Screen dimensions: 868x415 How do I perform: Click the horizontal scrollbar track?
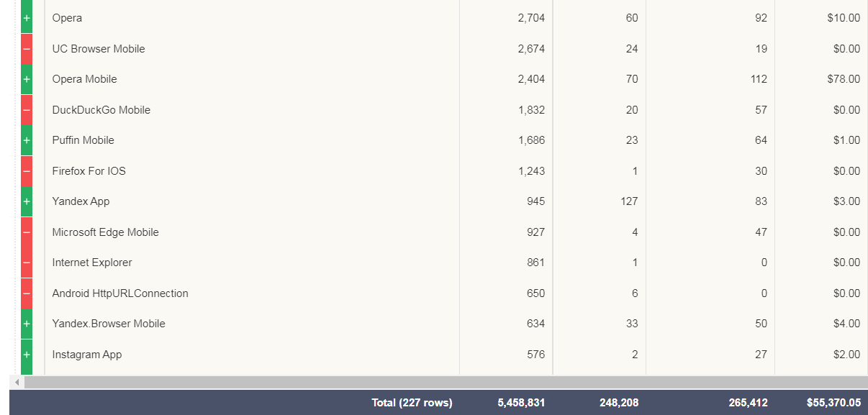446,382
